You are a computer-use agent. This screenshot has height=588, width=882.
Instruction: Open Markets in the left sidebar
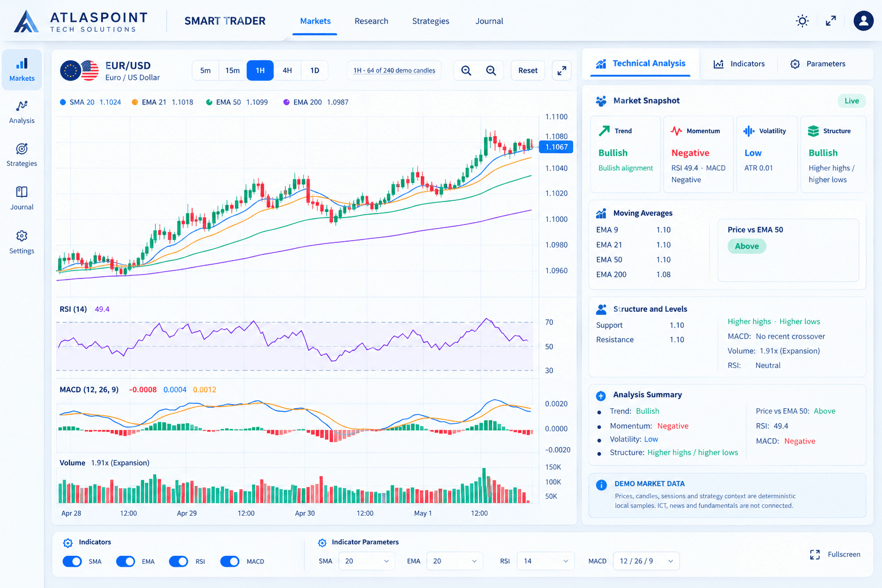[22, 69]
